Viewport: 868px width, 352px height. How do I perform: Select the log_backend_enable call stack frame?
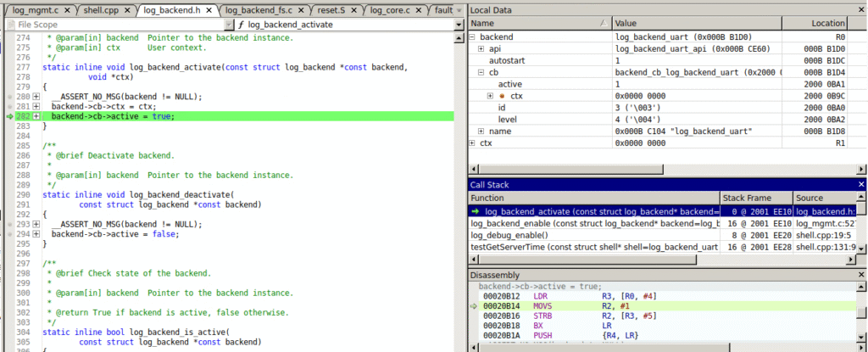pyautogui.click(x=663, y=223)
